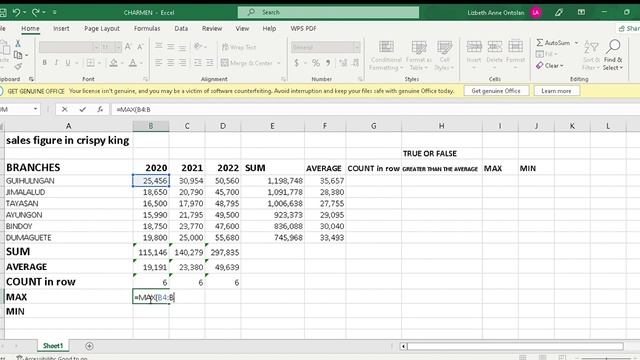Toggle Center horizontal alignment
This screenshot has width=640, height=360.
tap(171, 63)
